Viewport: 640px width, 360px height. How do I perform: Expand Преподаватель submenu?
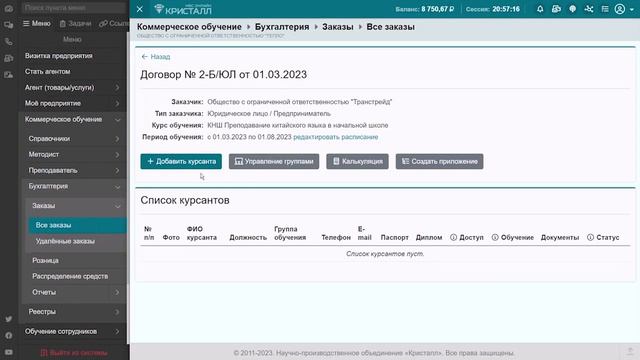pyautogui.click(x=75, y=171)
